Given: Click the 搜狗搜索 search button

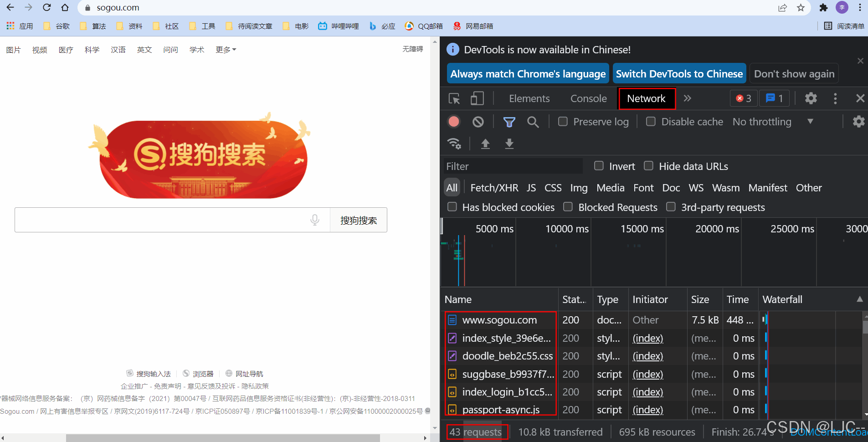Looking at the screenshot, I should click(359, 220).
